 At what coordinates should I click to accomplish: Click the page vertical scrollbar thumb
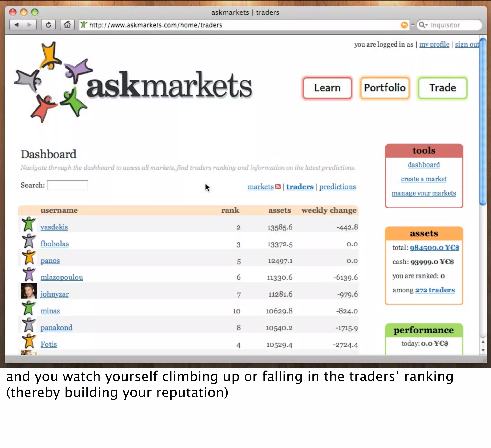click(x=483, y=122)
